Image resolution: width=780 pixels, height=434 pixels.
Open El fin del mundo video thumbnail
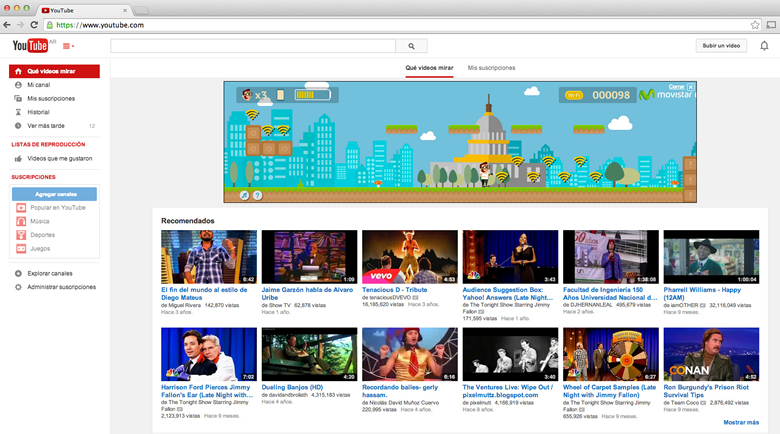click(x=209, y=257)
